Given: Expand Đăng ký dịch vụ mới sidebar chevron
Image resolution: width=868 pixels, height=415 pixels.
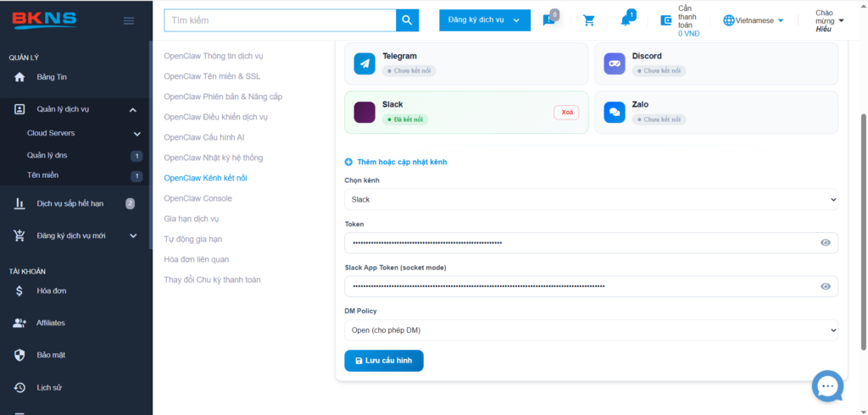Looking at the screenshot, I should 133,236.
